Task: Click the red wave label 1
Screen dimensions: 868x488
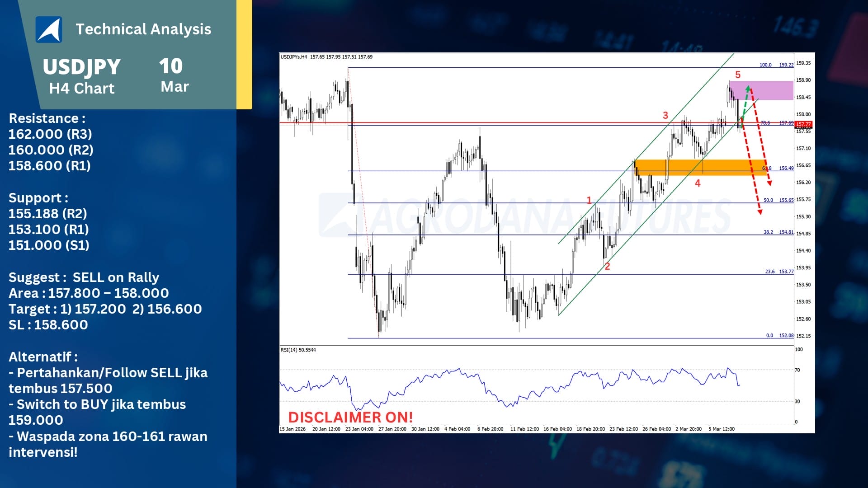Action: click(x=589, y=200)
